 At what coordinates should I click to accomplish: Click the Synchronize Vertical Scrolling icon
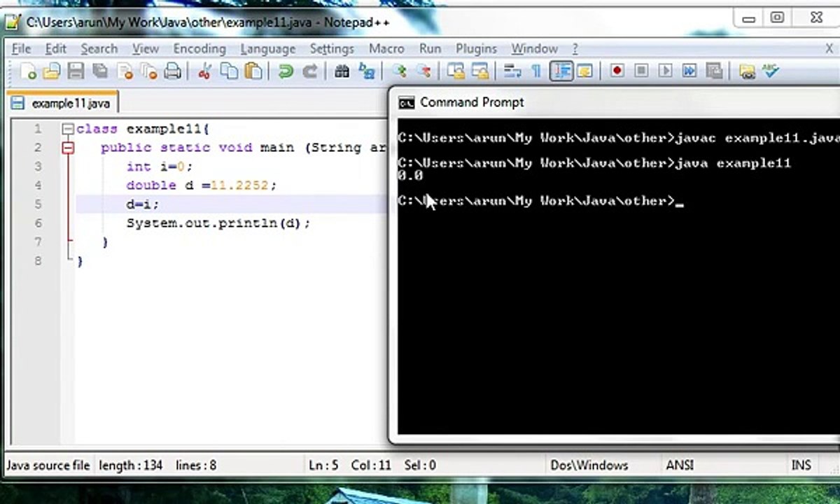pos(456,71)
